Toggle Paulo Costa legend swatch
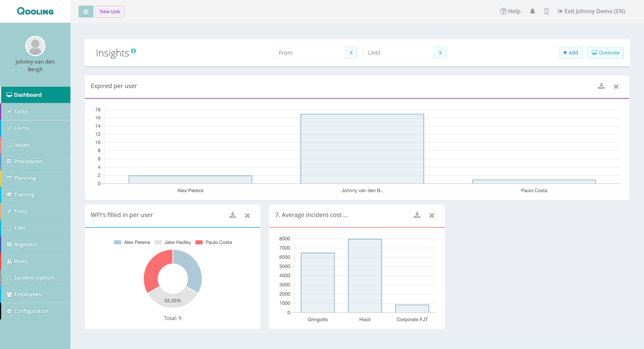The height and width of the screenshot is (349, 644). [x=199, y=243]
